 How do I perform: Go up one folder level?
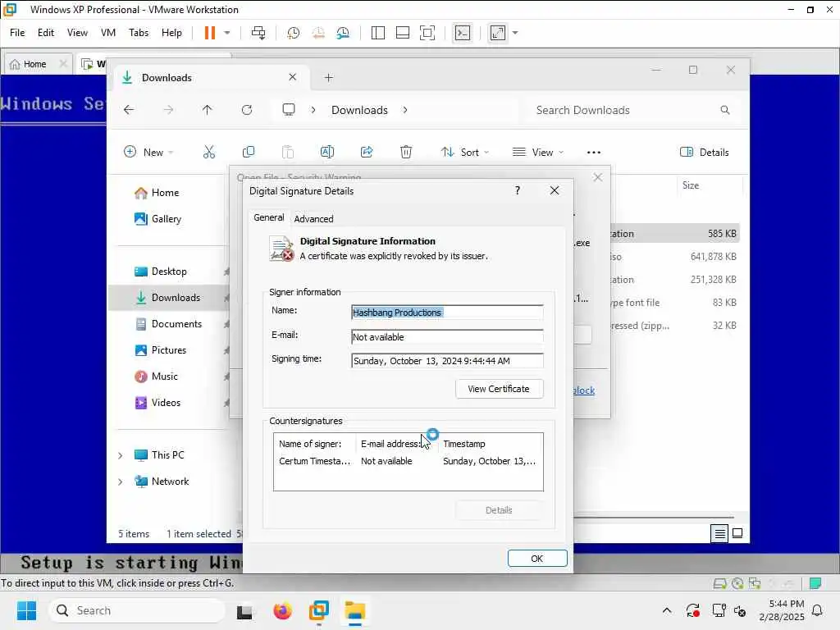point(208,110)
